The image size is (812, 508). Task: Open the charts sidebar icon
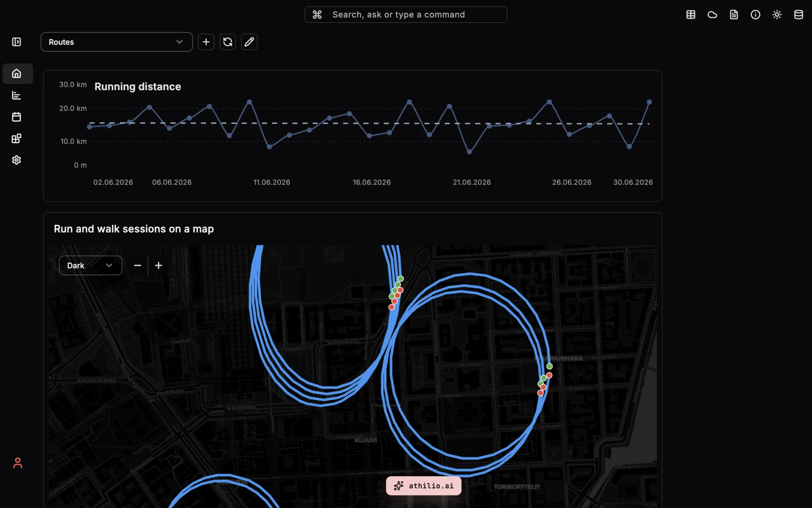pyautogui.click(x=17, y=96)
